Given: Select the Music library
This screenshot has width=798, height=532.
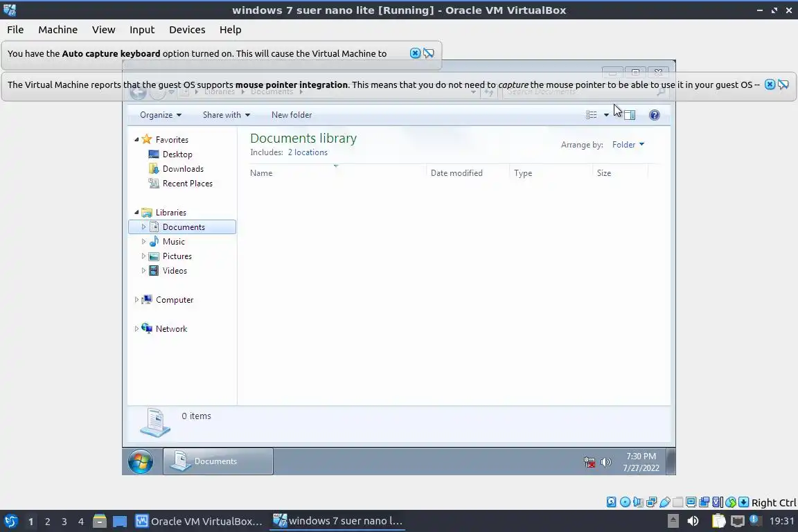Looking at the screenshot, I should click(x=174, y=242).
